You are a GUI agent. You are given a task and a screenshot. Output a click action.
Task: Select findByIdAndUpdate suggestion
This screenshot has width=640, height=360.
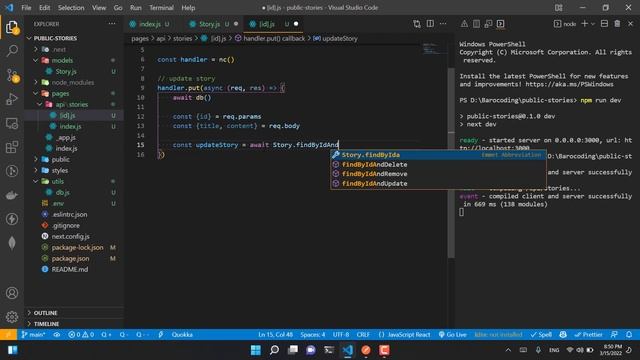438,184
